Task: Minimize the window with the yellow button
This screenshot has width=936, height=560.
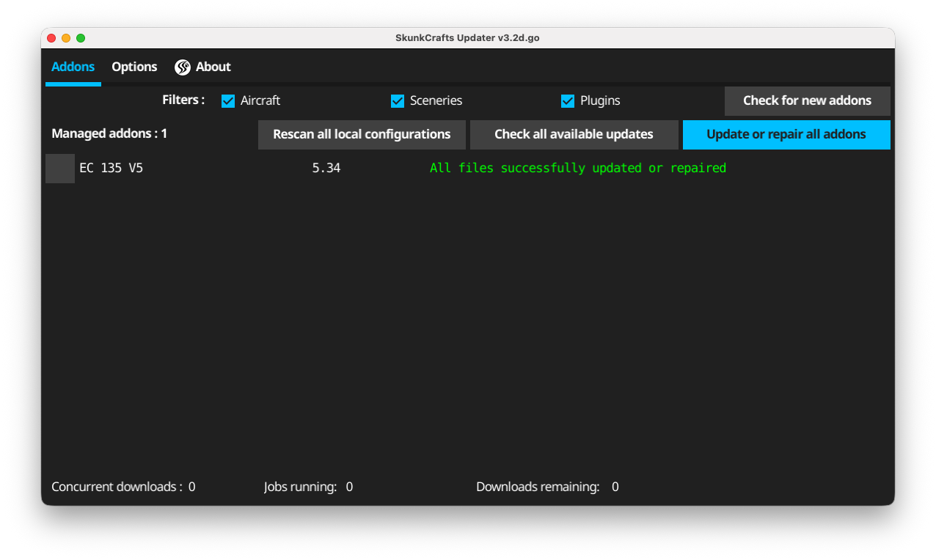Action: tap(66, 38)
